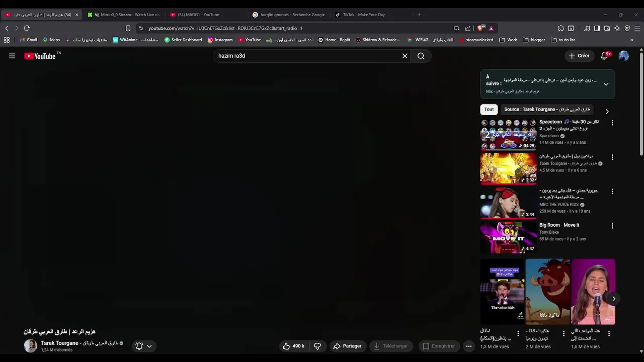The height and width of the screenshot is (362, 644).
Task: Open the Instagram bookmark
Action: [220, 40]
